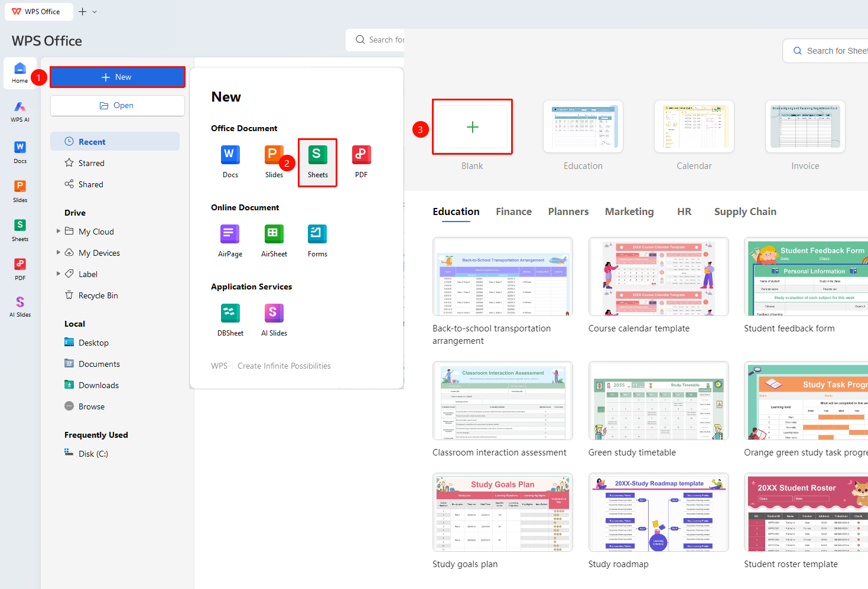The image size is (868, 589).
Task: Switch to the Finance template tab
Action: [x=513, y=211]
